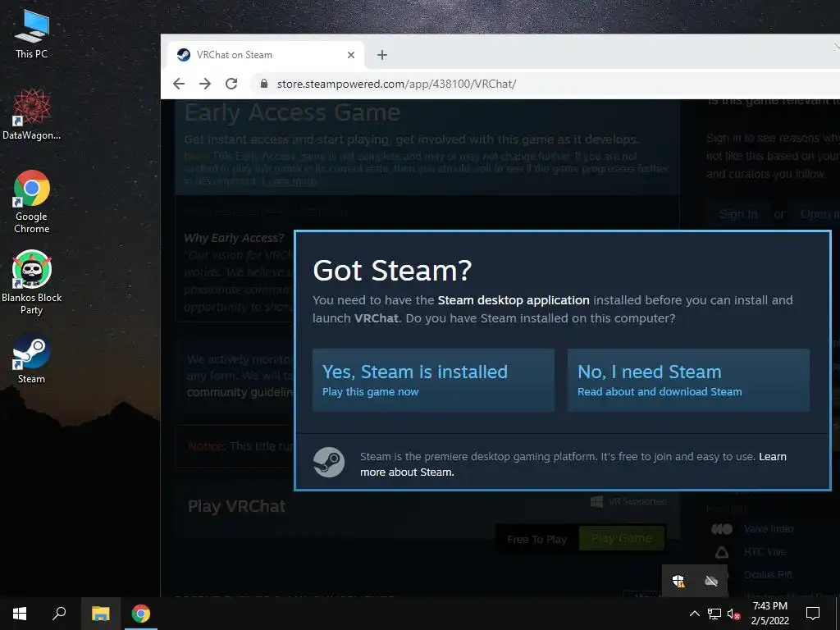Reload the VRChat Steam page
840x630 pixels.
(x=231, y=84)
